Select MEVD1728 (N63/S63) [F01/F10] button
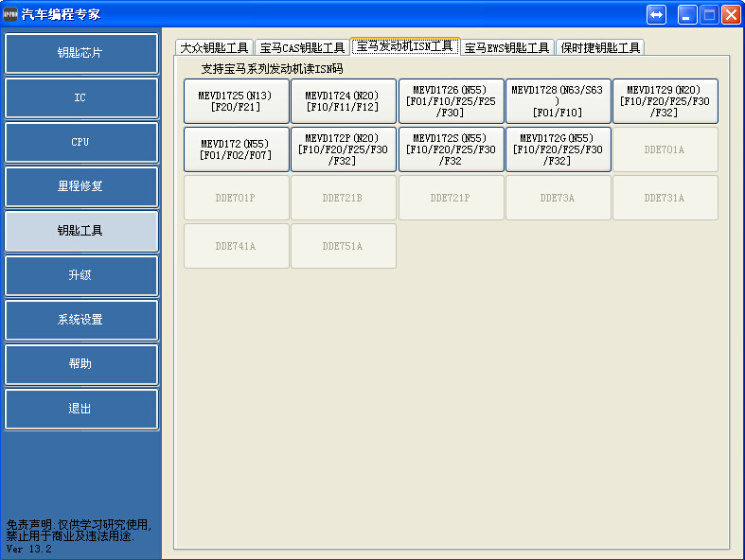745x560 pixels. [x=559, y=101]
